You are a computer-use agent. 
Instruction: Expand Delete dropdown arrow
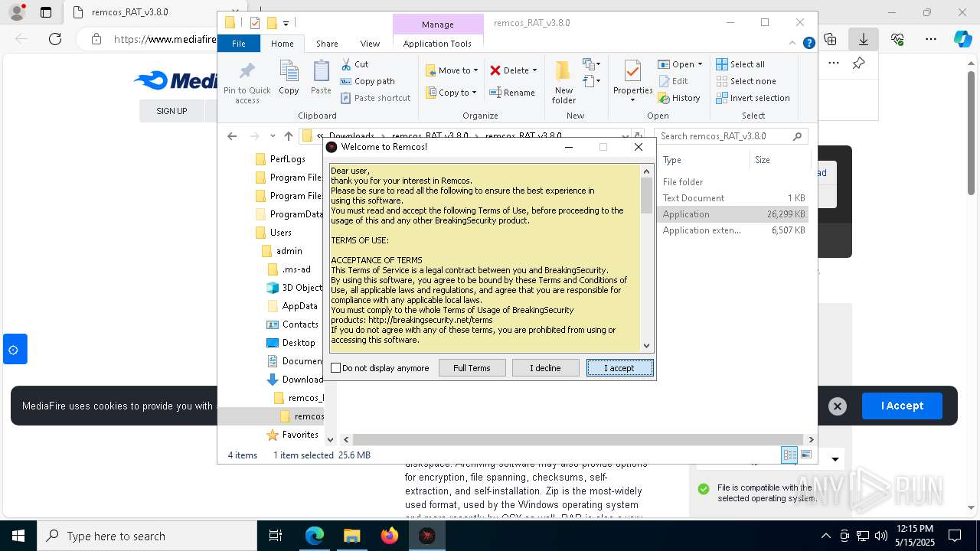pyautogui.click(x=534, y=70)
